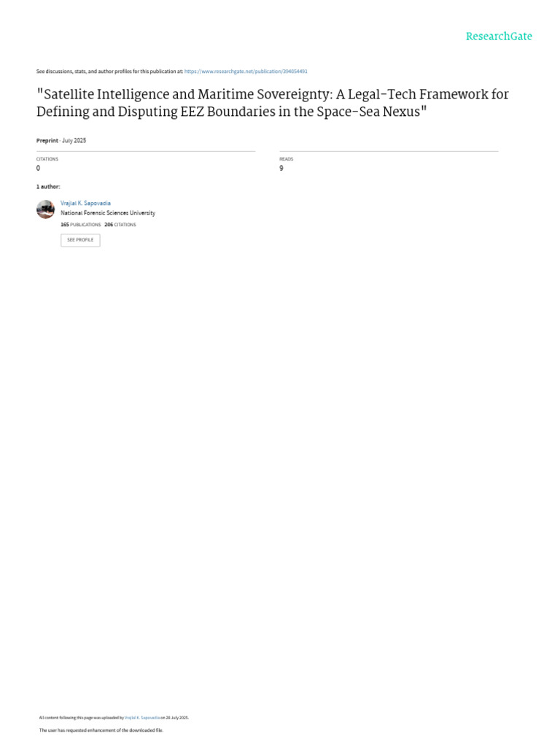The height and width of the screenshot is (747, 560).
Task: Select the Preprint label
Action: [47, 140]
